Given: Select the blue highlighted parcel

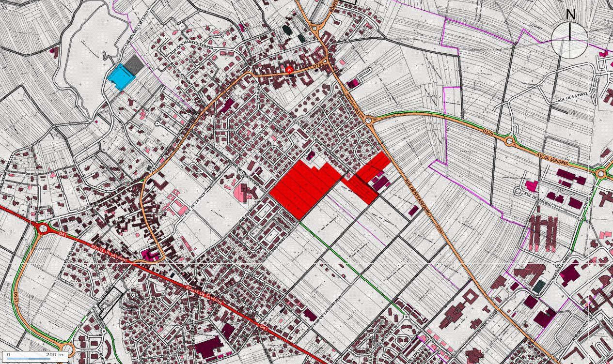Looking at the screenshot, I should click(119, 77).
